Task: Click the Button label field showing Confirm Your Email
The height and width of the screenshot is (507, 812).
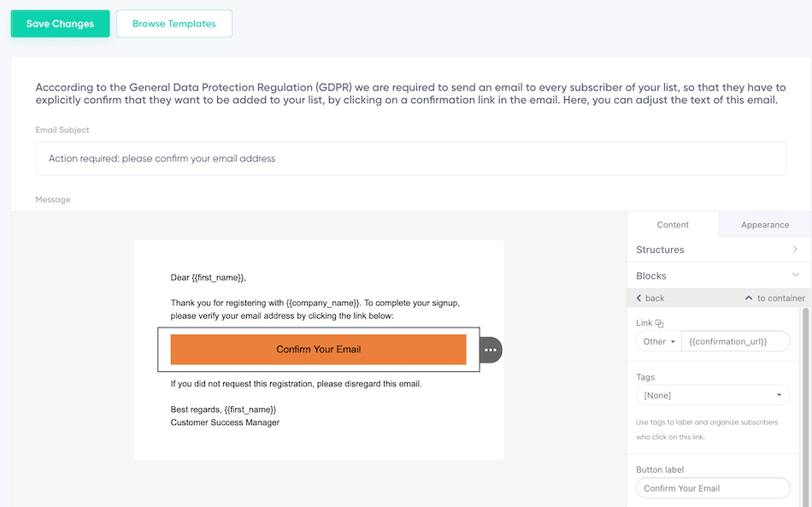Action: coord(712,487)
